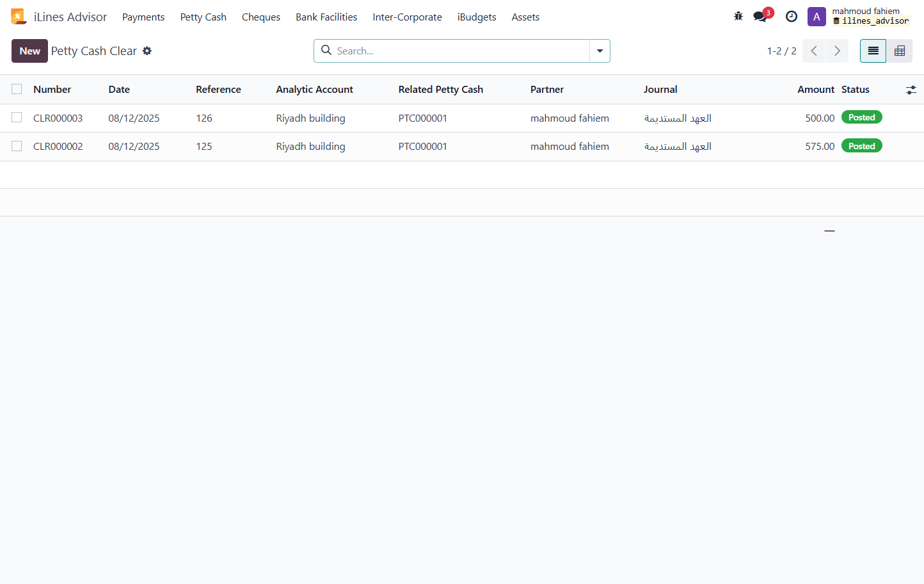Image resolution: width=924 pixels, height=584 pixels.
Task: Go to the previous page of records
Action: click(814, 51)
